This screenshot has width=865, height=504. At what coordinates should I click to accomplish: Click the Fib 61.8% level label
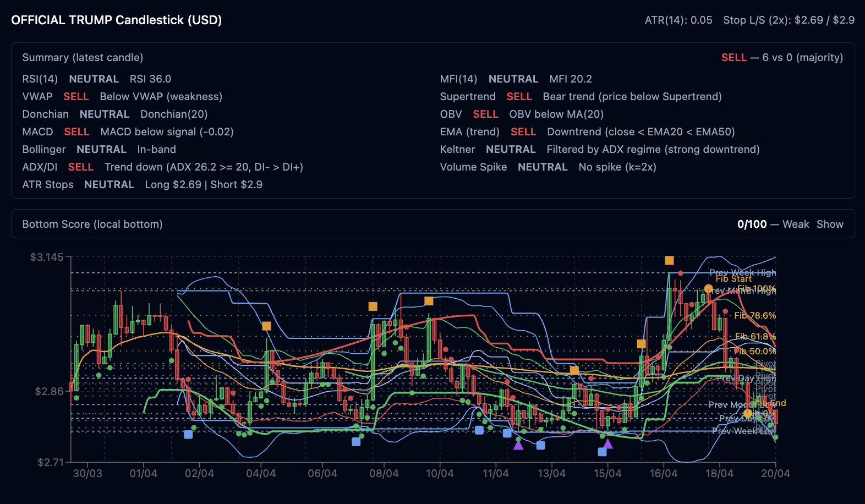point(755,336)
